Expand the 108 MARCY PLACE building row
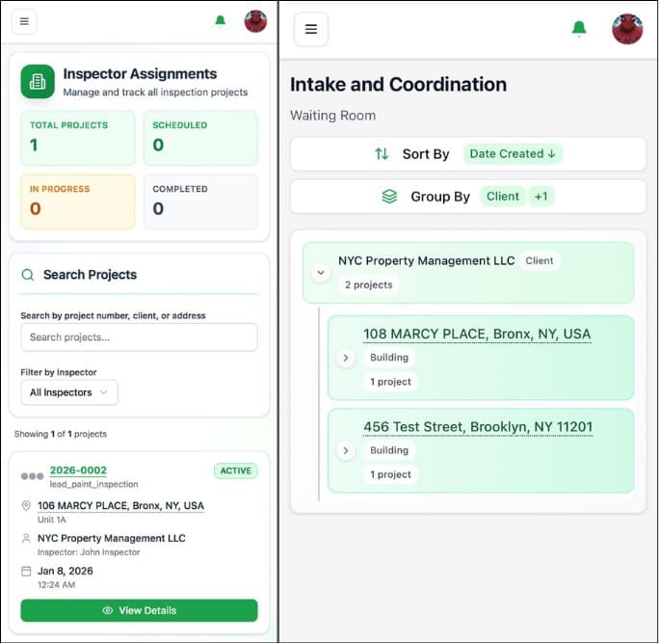 [346, 358]
